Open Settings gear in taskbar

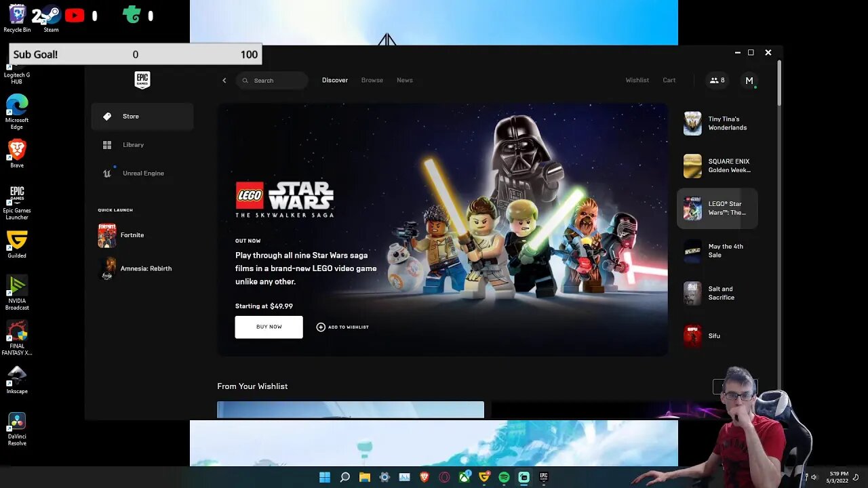point(384,477)
